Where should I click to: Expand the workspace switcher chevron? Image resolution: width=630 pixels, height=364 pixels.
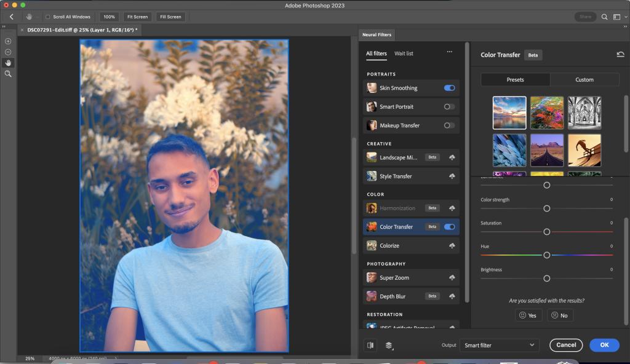626,17
